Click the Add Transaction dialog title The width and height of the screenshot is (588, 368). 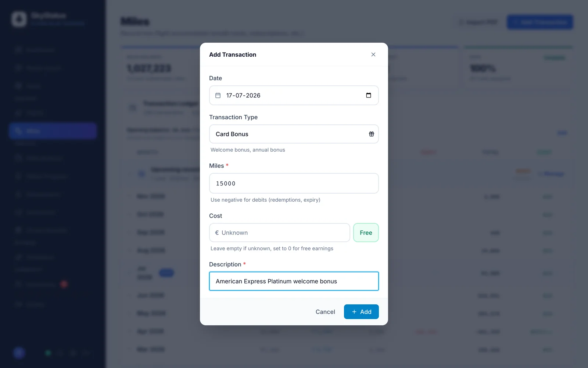click(233, 54)
